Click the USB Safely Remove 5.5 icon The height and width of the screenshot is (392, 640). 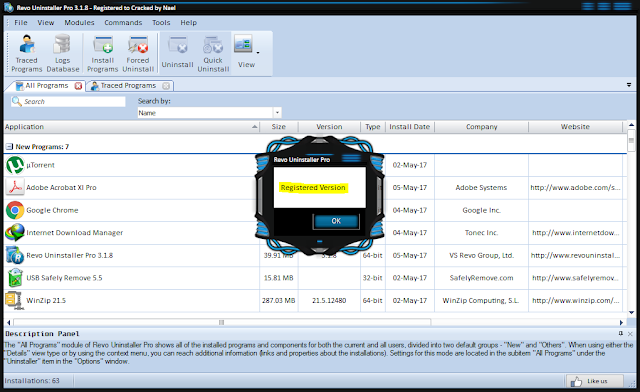tap(15, 278)
